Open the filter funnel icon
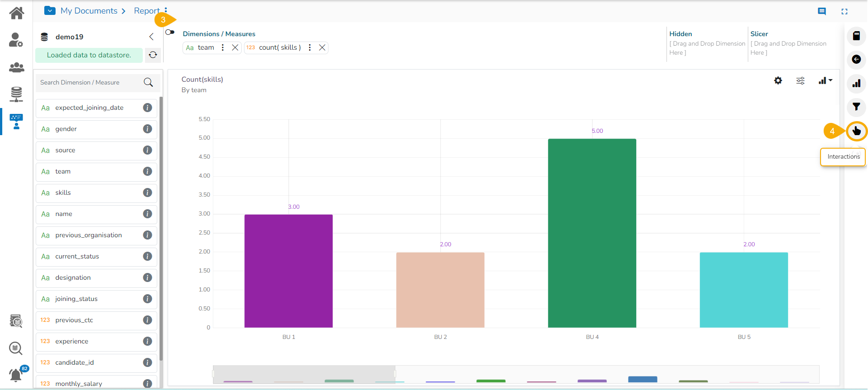Image resolution: width=868 pixels, height=390 pixels. (x=856, y=107)
